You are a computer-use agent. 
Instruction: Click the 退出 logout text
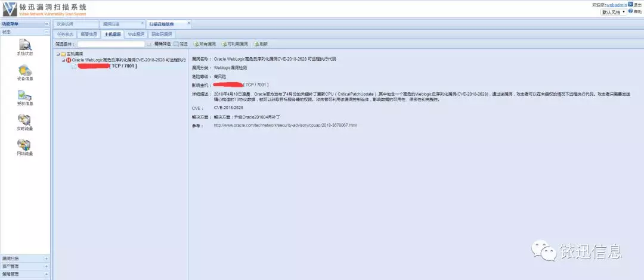(x=637, y=5)
